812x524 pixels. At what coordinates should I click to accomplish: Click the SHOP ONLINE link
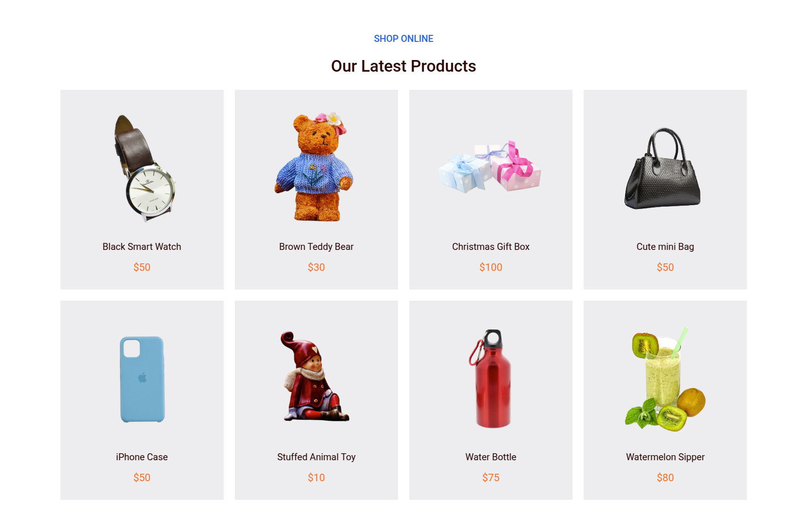(404, 39)
